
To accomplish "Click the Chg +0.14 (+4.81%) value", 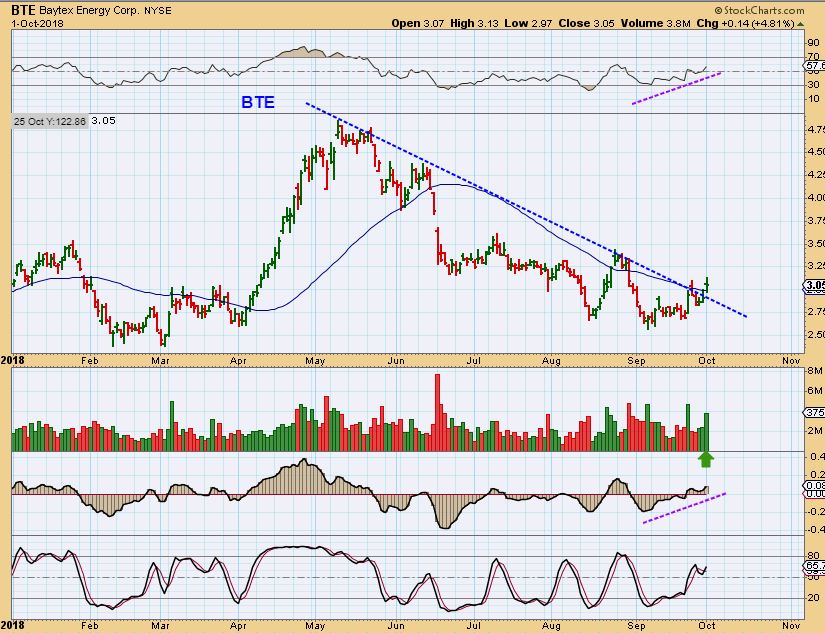I will click(746, 24).
